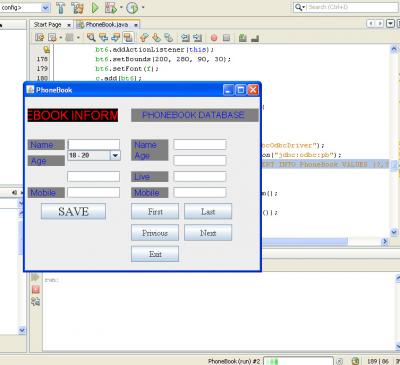Click the Output panel third sidebar icon
The height and width of the screenshot is (365, 400).
point(36,302)
